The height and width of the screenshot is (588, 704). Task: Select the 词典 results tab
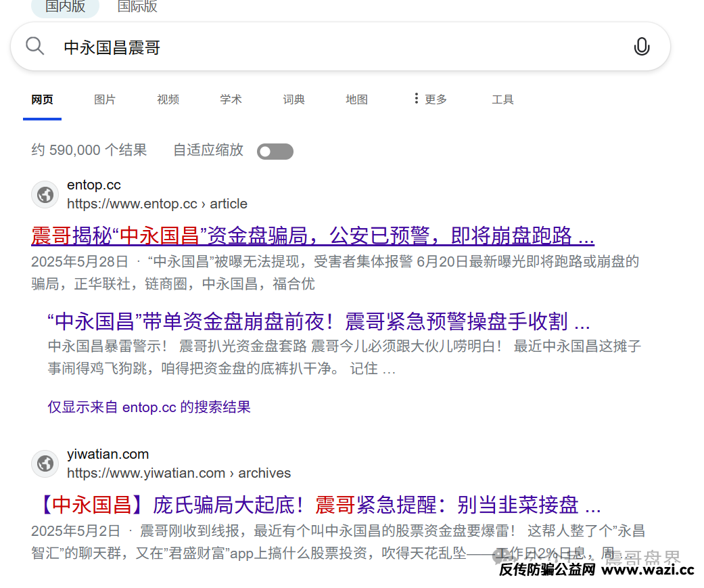294,99
